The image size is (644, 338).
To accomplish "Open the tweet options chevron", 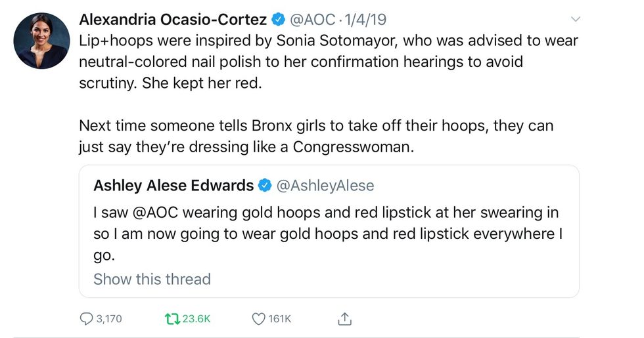I will [x=576, y=19].
